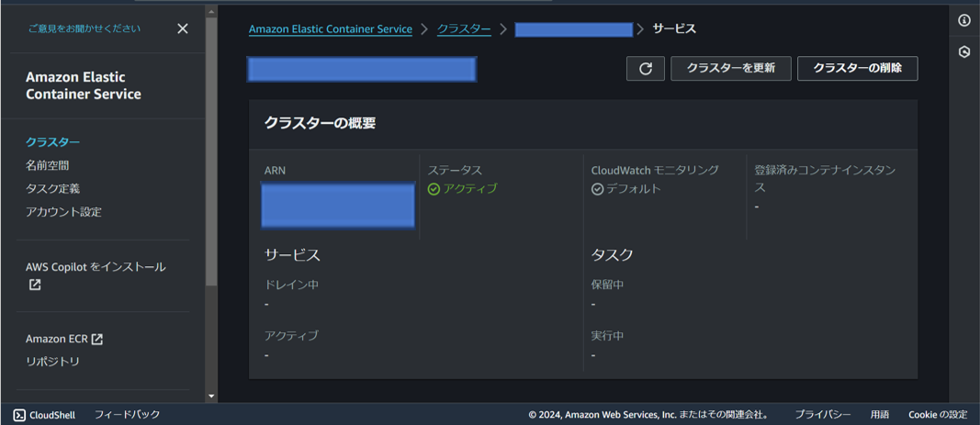Image resolution: width=980 pixels, height=425 pixels.
Task: Click the CloudWatch モニタリング label
Action: pyautogui.click(x=655, y=170)
